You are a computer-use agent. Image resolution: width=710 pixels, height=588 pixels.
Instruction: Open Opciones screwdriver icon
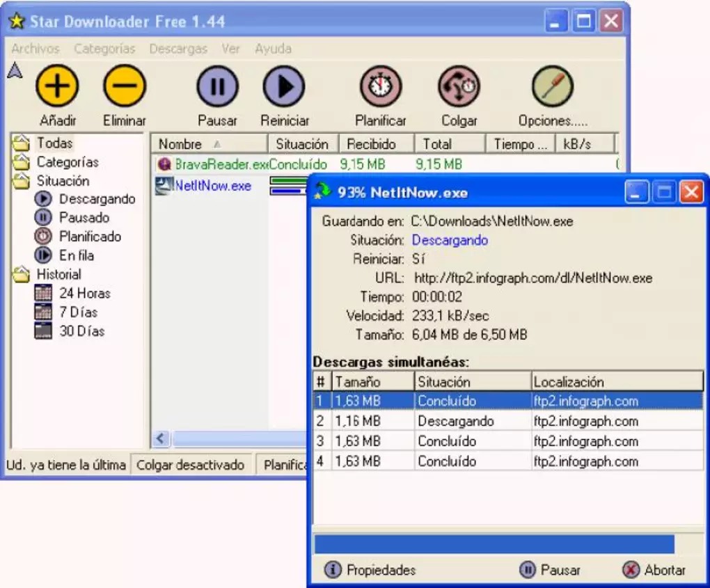(553, 86)
